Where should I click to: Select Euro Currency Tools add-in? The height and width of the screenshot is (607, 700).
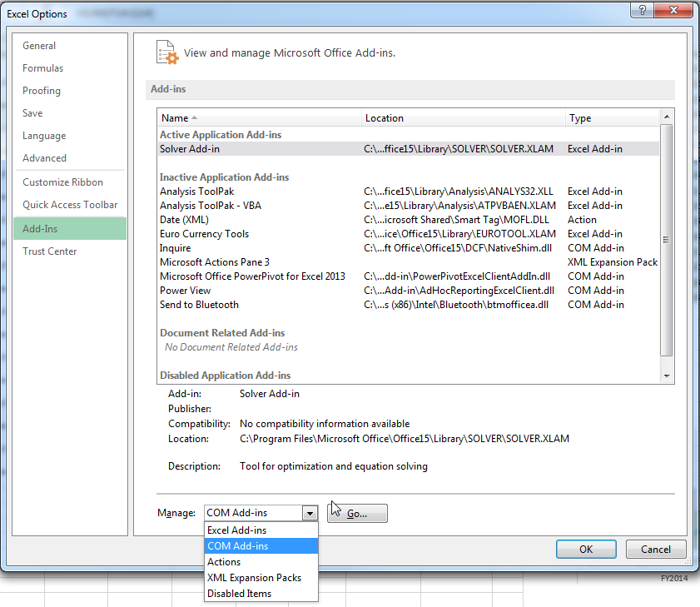pyautogui.click(x=409, y=234)
